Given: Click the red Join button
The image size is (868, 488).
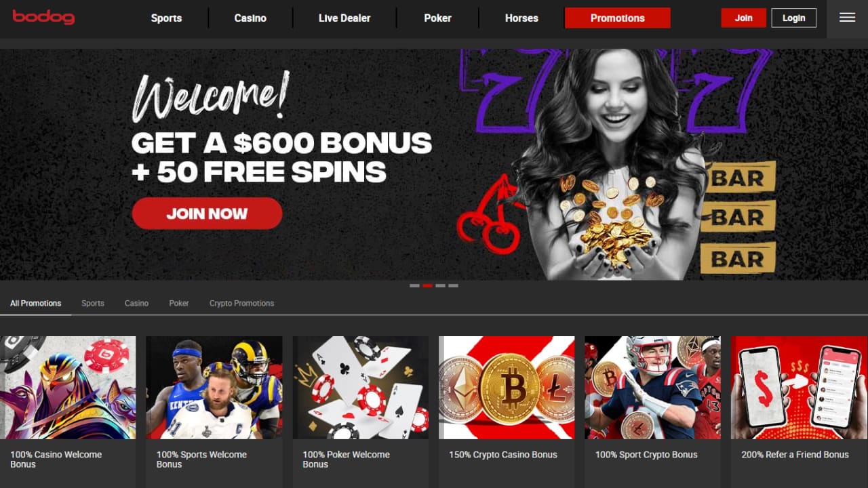Looking at the screenshot, I should (744, 18).
